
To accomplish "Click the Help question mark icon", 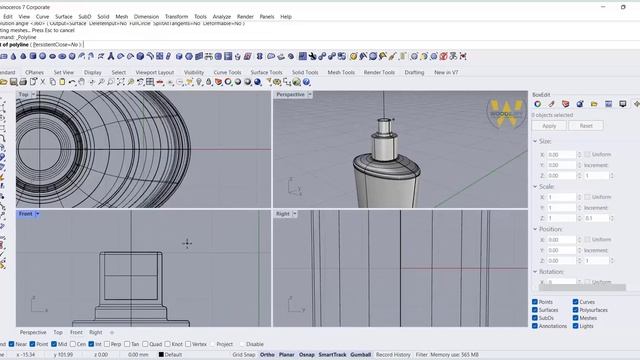I will (306, 82).
